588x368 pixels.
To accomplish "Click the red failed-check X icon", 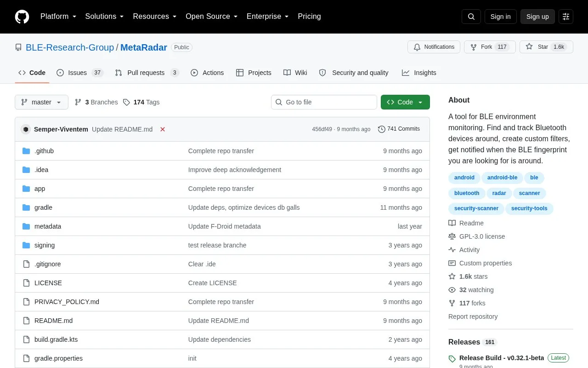I will pos(163,129).
